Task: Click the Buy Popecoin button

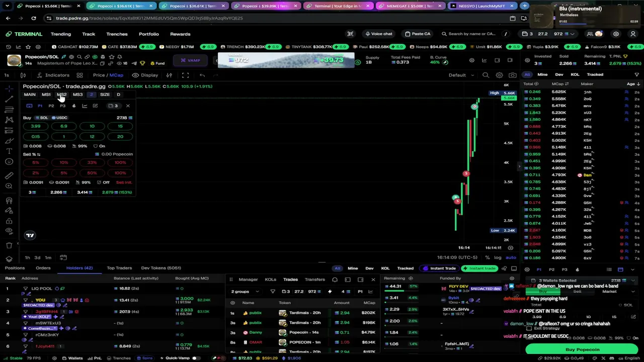Action: (x=582, y=349)
